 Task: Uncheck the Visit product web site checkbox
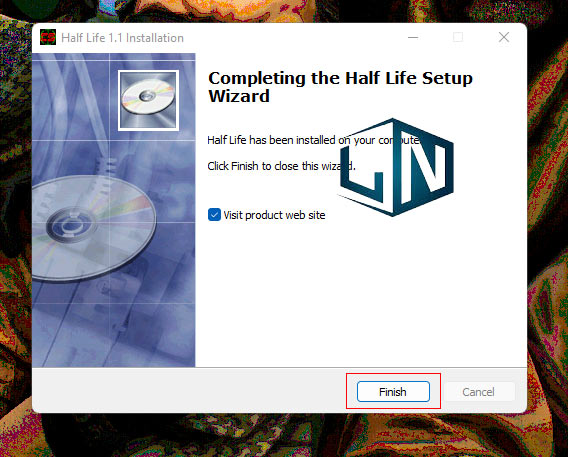click(214, 215)
